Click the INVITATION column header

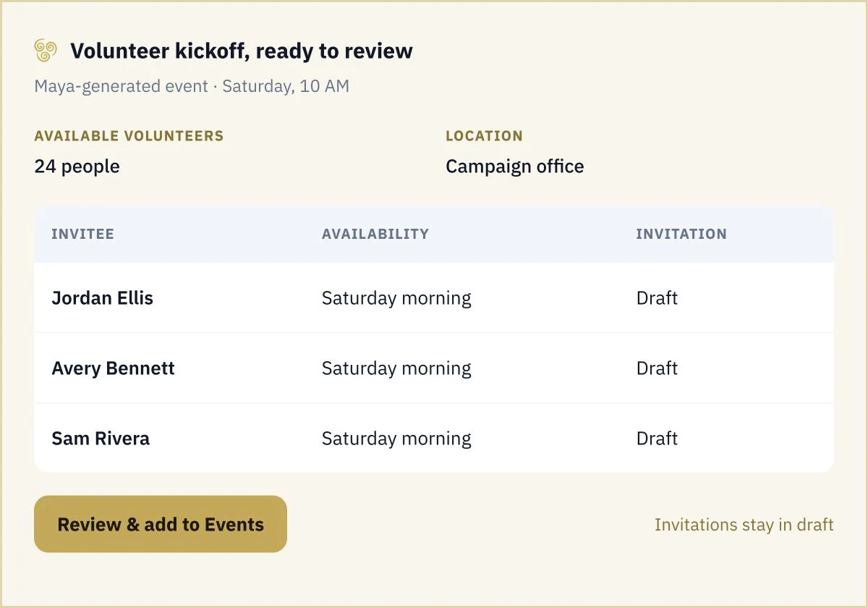pyautogui.click(x=681, y=234)
